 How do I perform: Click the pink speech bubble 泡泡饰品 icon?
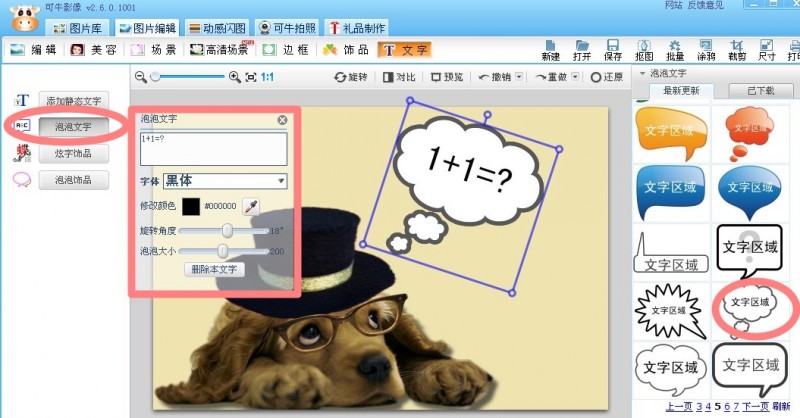point(22,180)
